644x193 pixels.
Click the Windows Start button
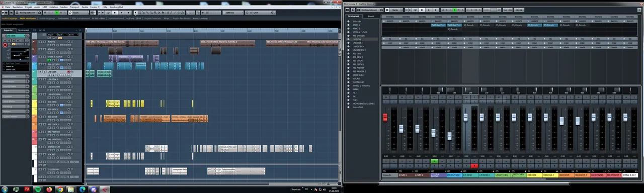pos(5,189)
